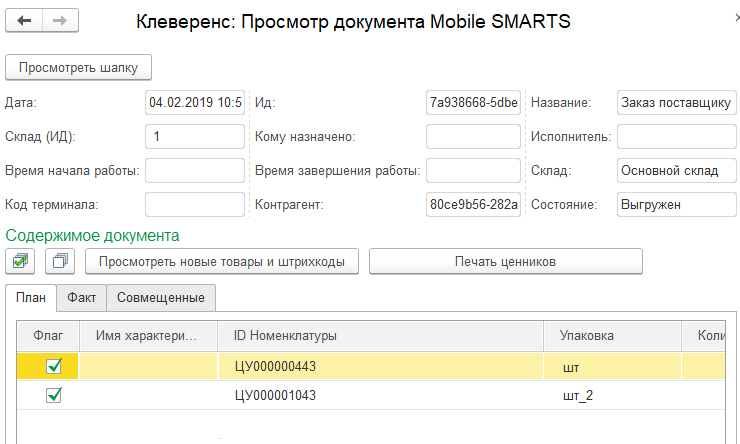Click the uncheck-all rows icon button
This screenshot has height=444, width=740.
[60, 261]
